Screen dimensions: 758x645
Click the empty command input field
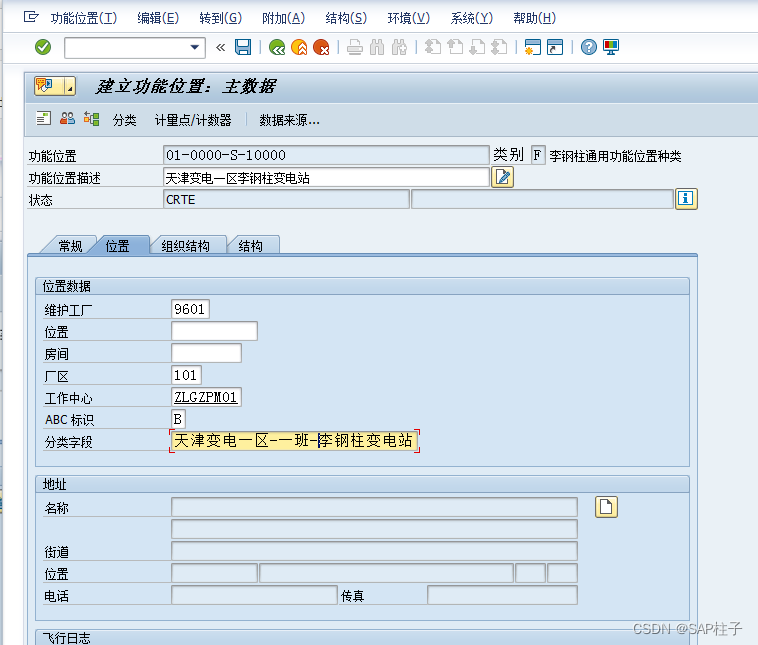click(x=127, y=47)
